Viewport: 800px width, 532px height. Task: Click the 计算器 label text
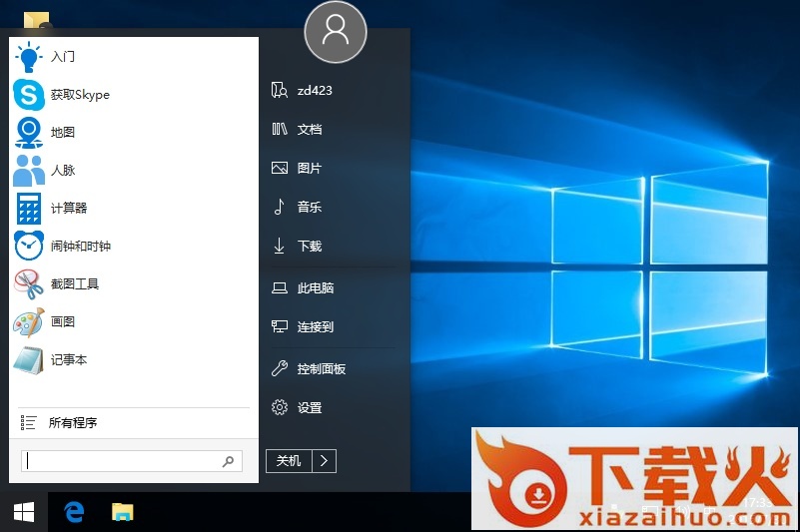[x=69, y=208]
